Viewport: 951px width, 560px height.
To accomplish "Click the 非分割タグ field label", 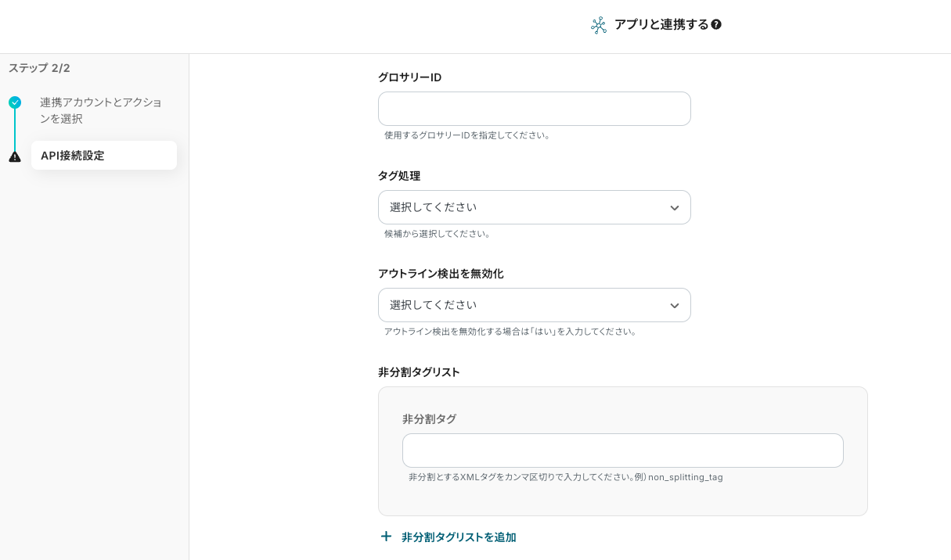I will point(429,419).
